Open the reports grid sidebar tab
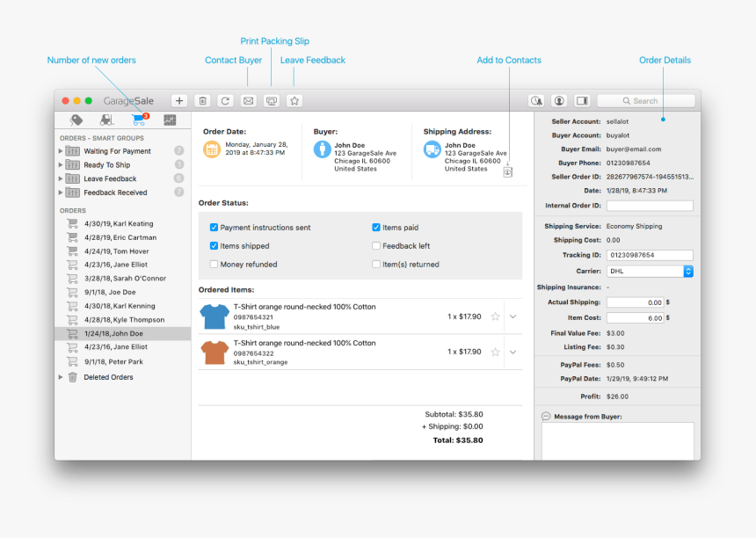756x538 pixels. (x=170, y=119)
